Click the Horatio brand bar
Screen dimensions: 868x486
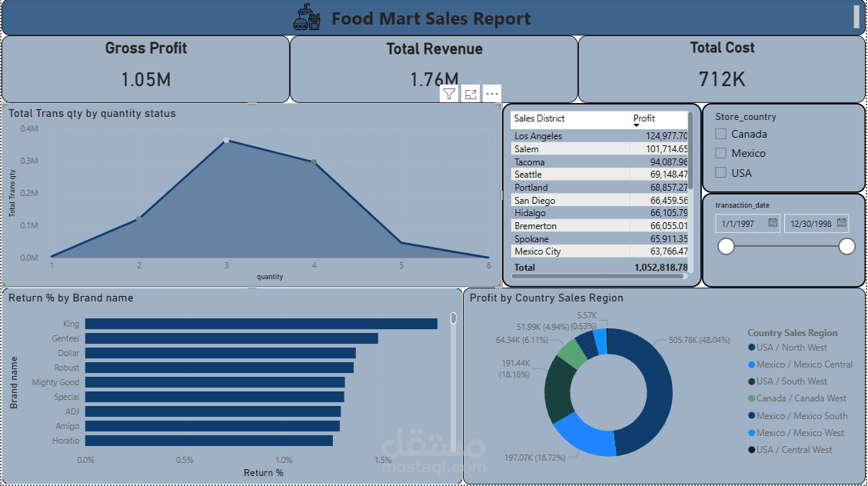click(x=209, y=441)
